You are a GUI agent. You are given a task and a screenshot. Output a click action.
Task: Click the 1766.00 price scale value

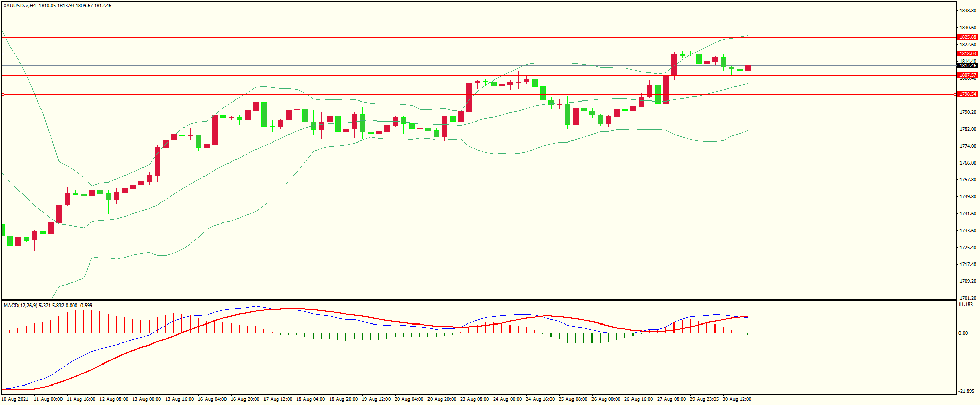[968, 163]
